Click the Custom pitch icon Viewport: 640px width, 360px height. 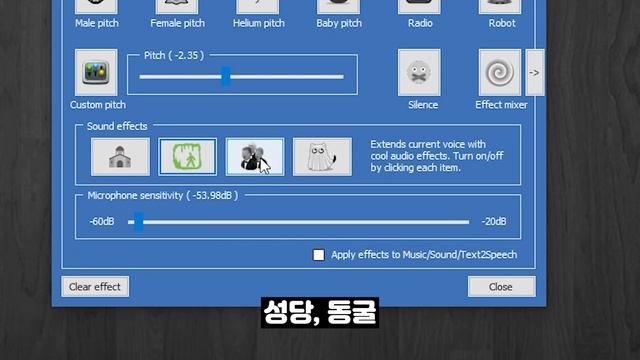(96, 73)
